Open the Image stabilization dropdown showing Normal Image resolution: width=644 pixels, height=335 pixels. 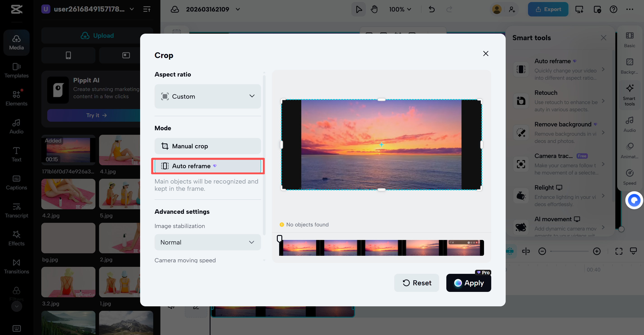(x=208, y=242)
